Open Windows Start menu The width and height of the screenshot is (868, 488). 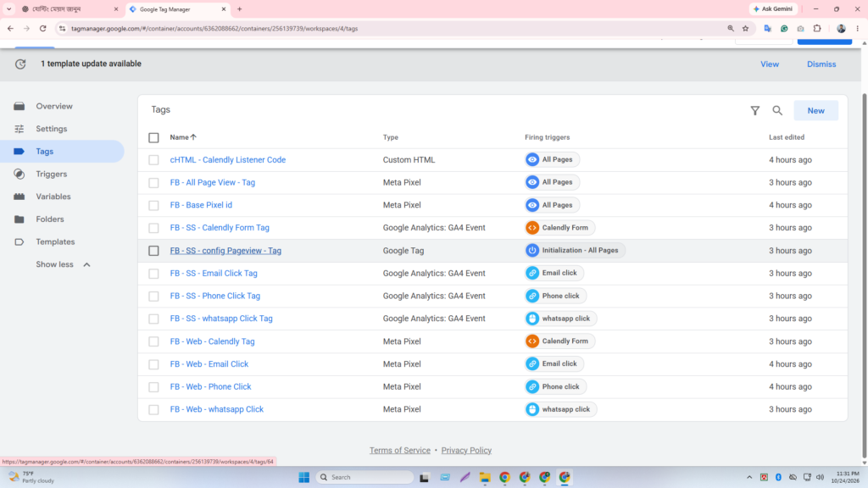click(x=304, y=477)
